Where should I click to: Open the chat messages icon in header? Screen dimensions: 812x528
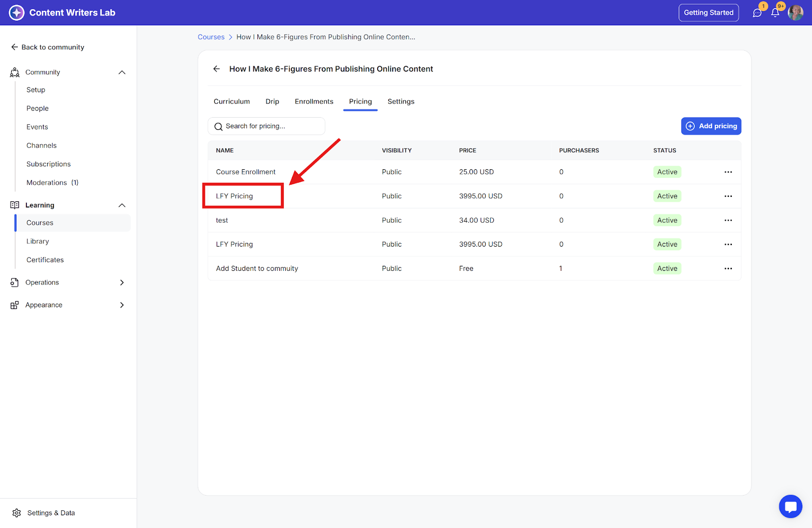pos(757,13)
